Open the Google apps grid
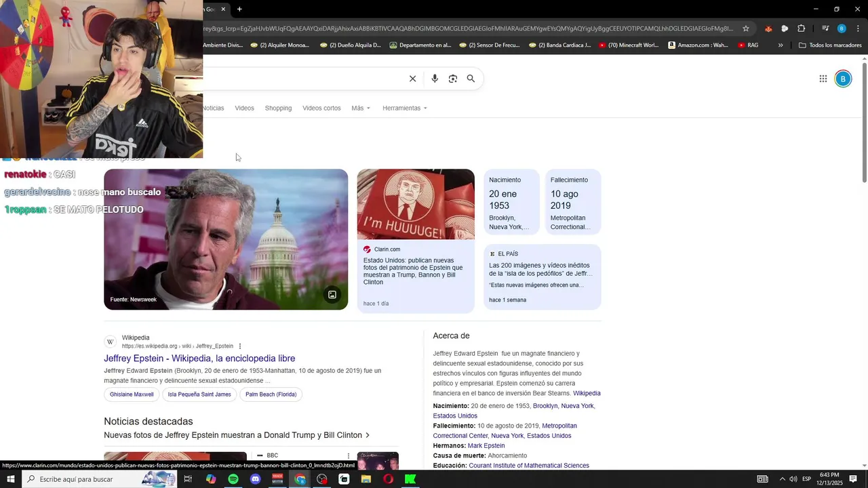The width and height of the screenshot is (868, 488). pos(823,79)
